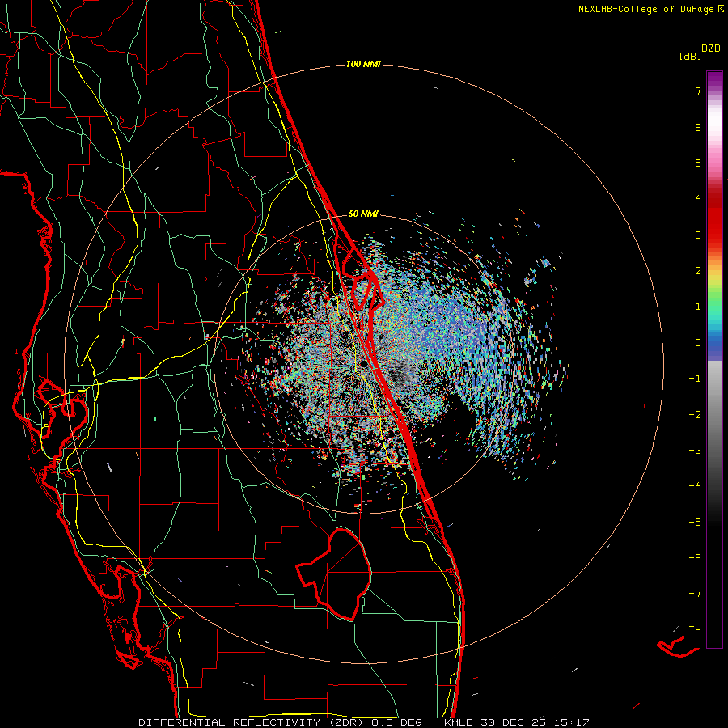The width and height of the screenshot is (728, 728).
Task: Click the -2 dB tick label on the scale
Action: (695, 415)
